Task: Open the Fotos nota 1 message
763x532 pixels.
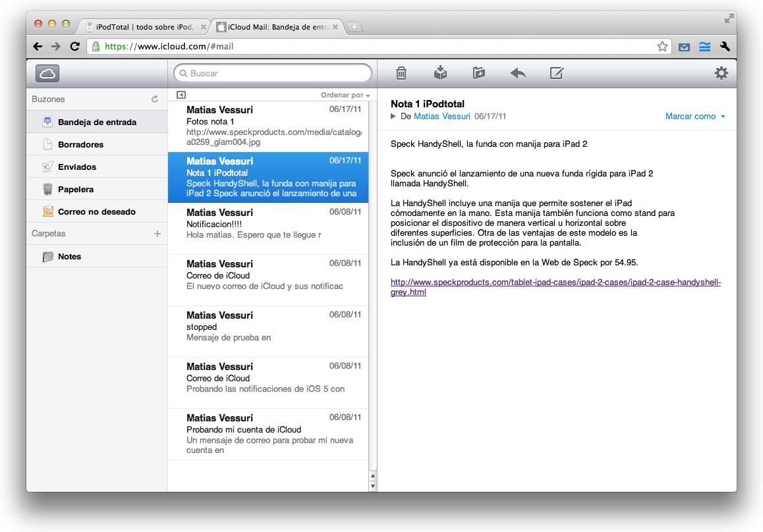Action: click(x=268, y=126)
